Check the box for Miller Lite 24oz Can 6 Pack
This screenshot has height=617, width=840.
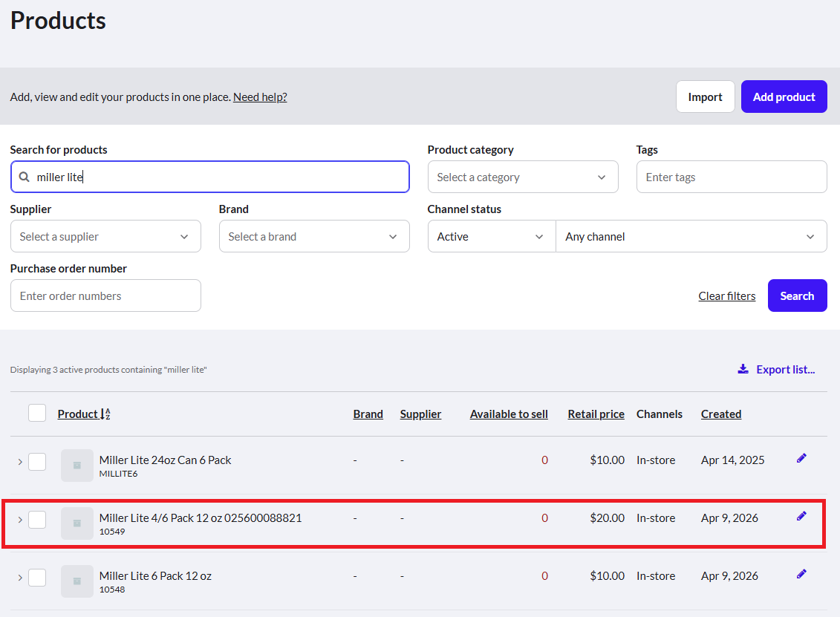pyautogui.click(x=37, y=462)
